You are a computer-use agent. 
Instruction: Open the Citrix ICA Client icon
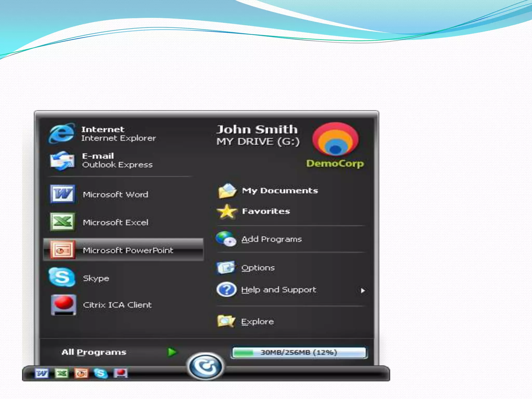coord(63,304)
